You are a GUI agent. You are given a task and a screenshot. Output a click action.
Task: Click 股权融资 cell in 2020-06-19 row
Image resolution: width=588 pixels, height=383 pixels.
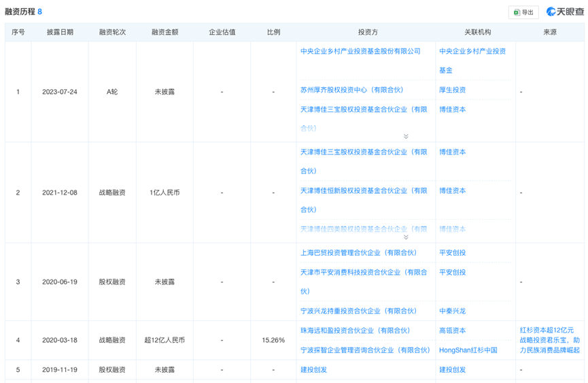click(x=112, y=282)
